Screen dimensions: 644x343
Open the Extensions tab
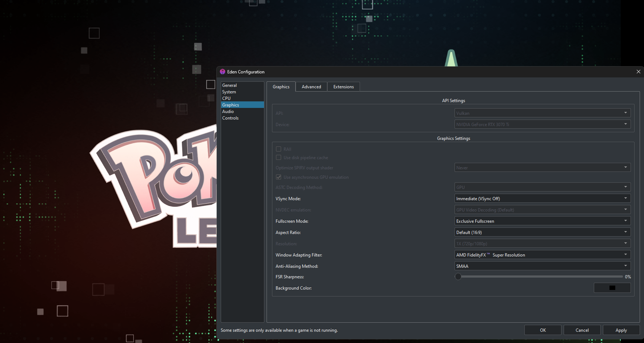(344, 87)
